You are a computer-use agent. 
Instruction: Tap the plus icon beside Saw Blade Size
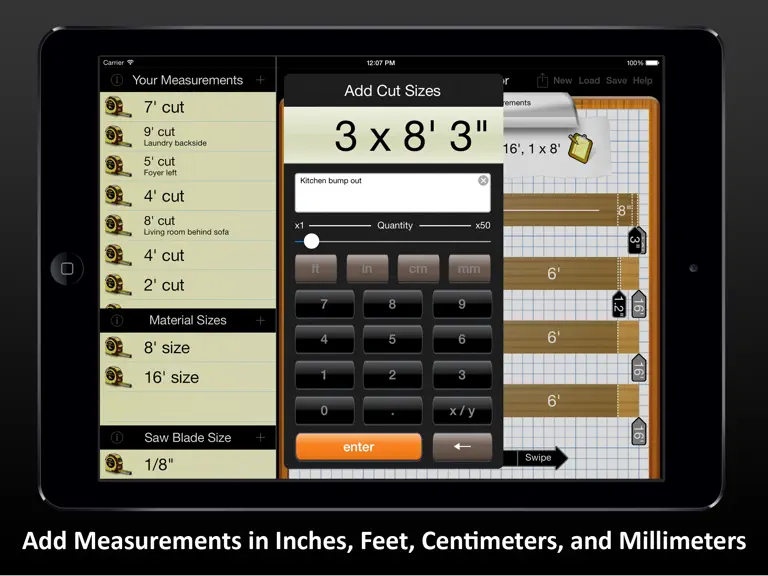click(260, 437)
